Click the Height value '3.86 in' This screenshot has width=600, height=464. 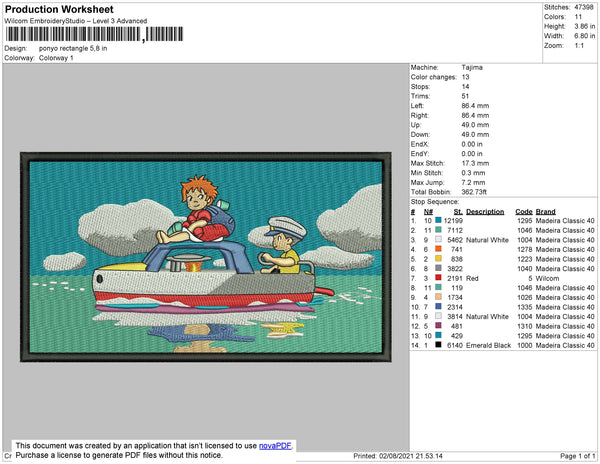[584, 26]
